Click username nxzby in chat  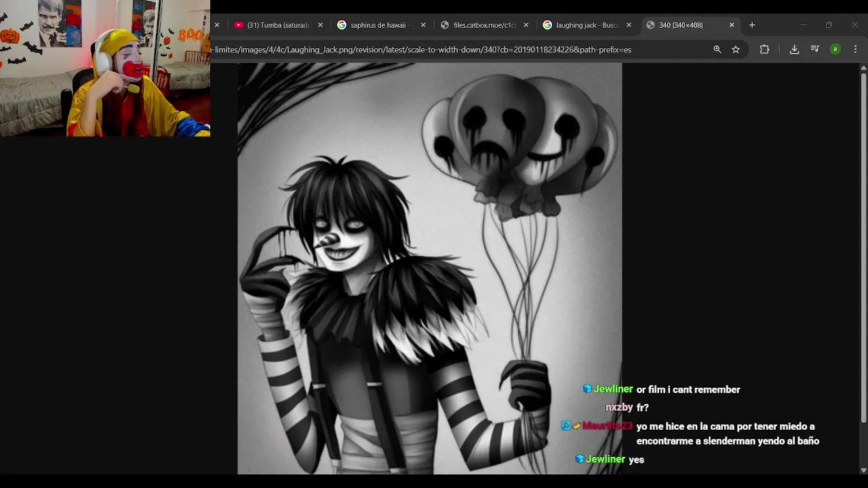click(x=619, y=407)
